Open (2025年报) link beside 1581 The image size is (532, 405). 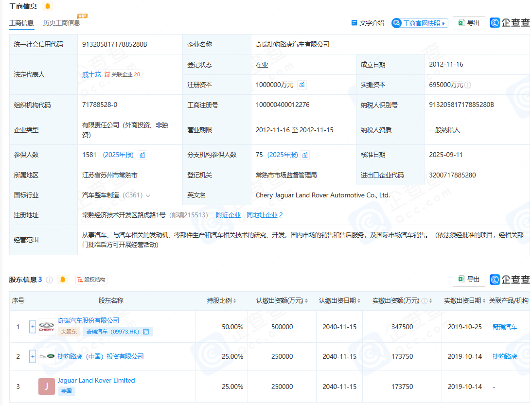[x=118, y=155]
